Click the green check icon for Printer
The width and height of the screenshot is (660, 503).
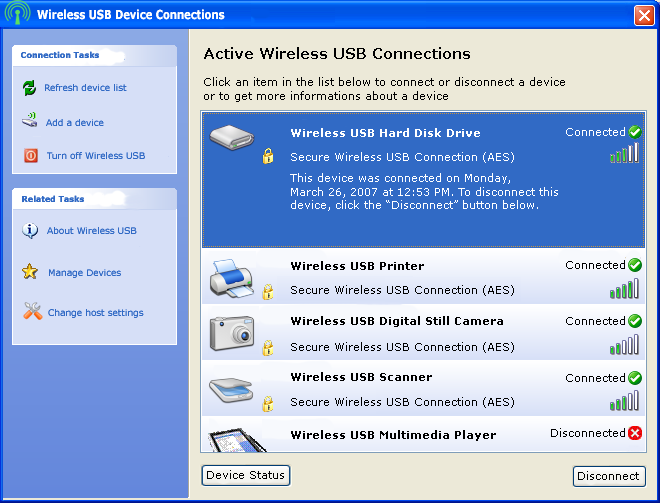pyautogui.click(x=635, y=265)
